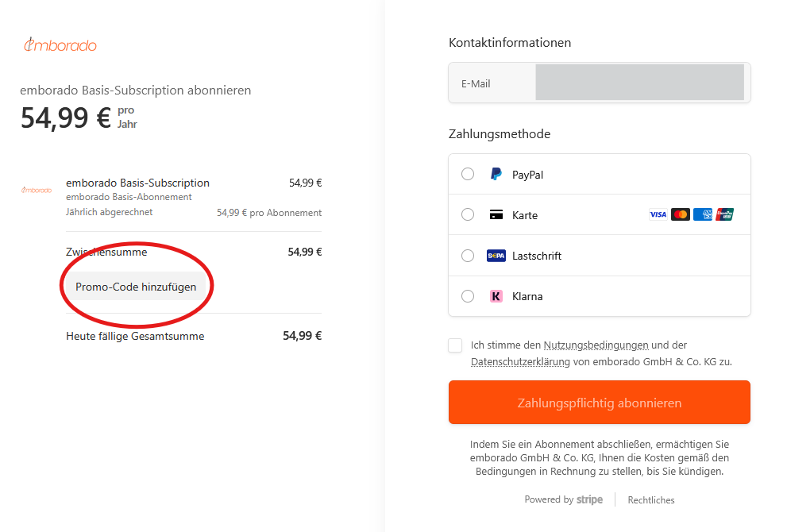Choose Lastschrift radio option

coord(468,256)
